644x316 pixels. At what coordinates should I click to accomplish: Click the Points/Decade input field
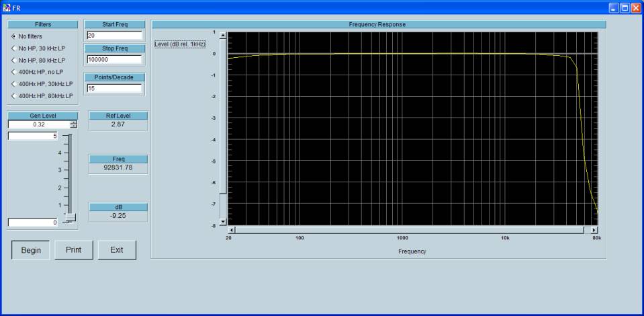point(114,88)
